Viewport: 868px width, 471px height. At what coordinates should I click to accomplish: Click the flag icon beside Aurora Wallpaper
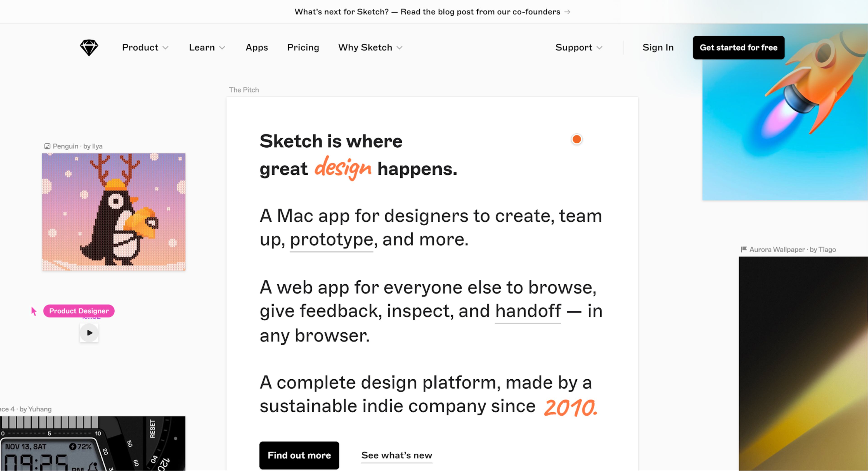click(744, 249)
